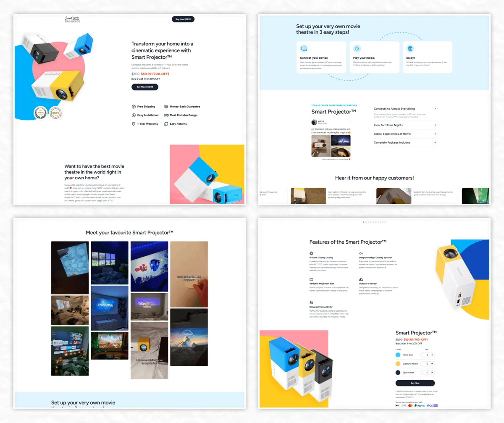The height and width of the screenshot is (423, 504).
Task: Decrease Space Black quantity with minus
Action: point(423,373)
